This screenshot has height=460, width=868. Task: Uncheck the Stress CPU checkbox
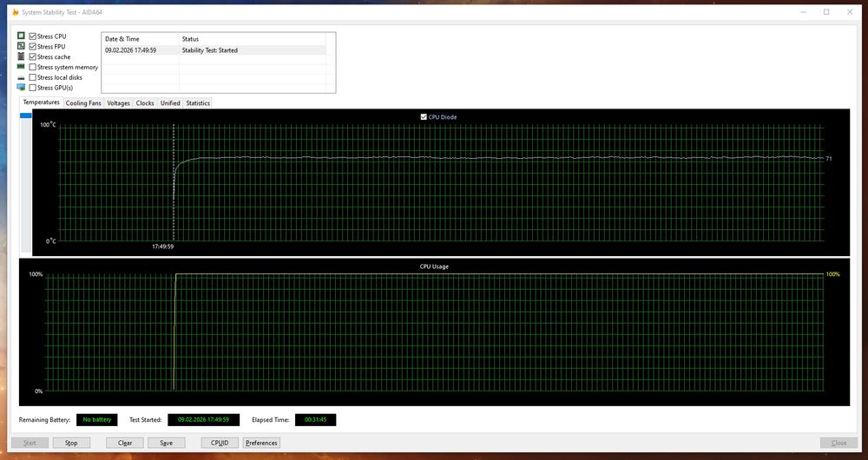pos(33,36)
